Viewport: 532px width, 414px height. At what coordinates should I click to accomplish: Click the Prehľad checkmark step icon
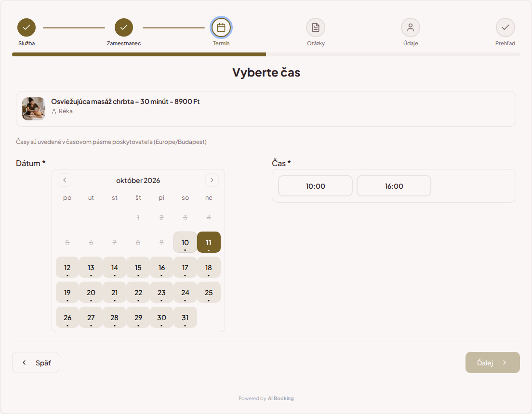pos(505,27)
